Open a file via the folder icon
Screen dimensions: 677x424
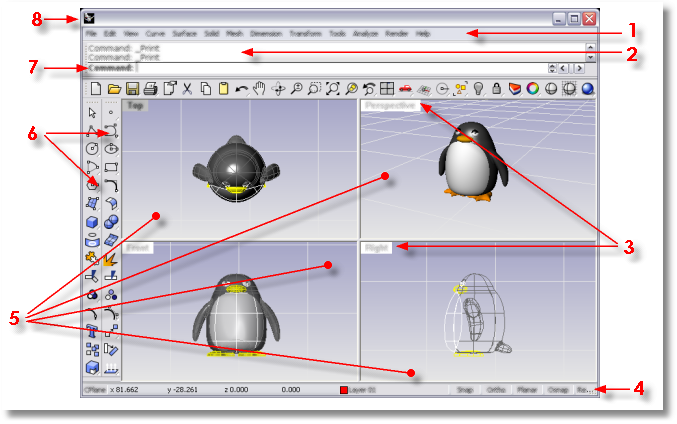click(x=114, y=89)
